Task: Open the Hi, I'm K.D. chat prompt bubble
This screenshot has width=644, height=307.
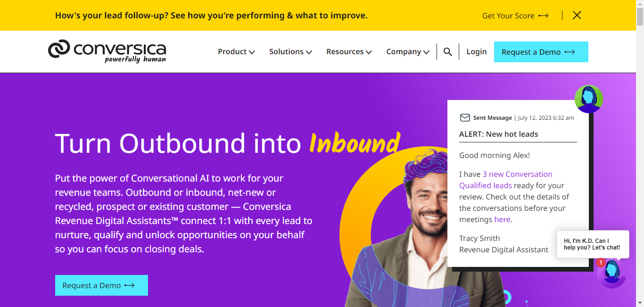Action: coord(593,244)
